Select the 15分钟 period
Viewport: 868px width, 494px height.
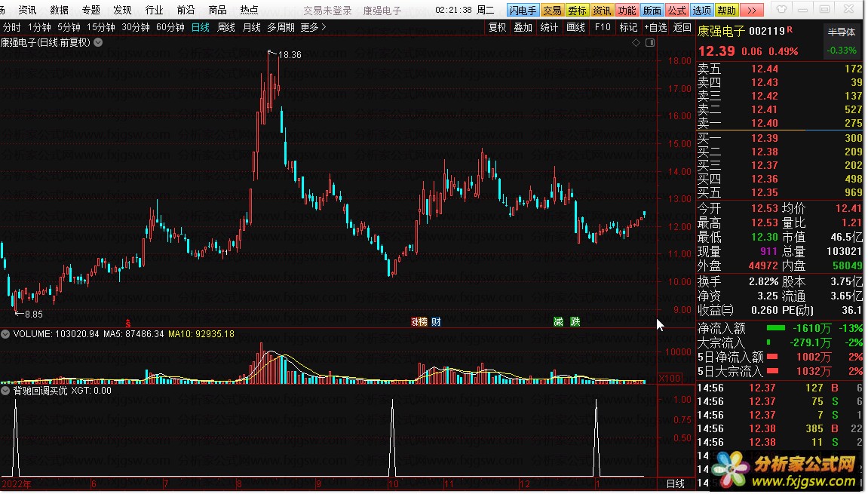[x=101, y=27]
